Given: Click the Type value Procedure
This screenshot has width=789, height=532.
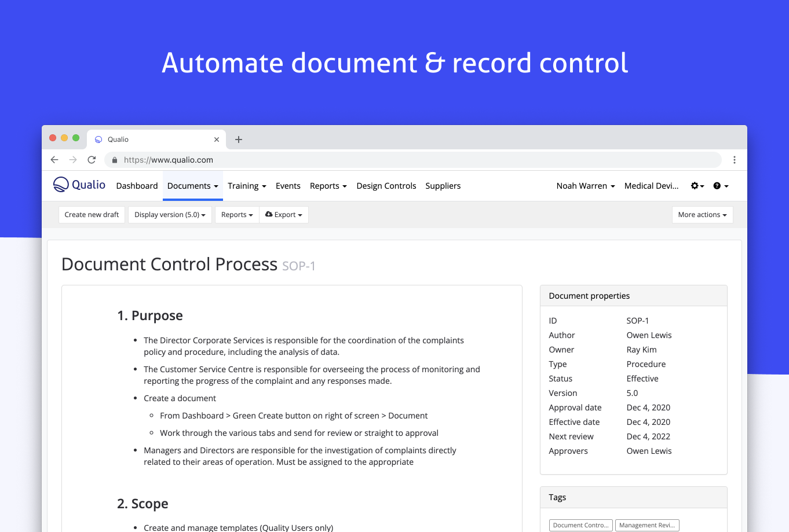Looking at the screenshot, I should coord(646,364).
